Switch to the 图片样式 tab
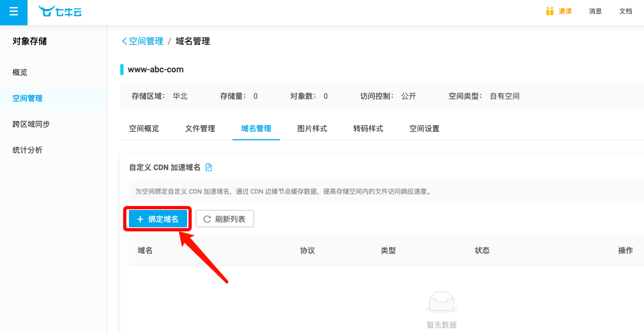Screen dimensions: 644x333 pos(312,128)
